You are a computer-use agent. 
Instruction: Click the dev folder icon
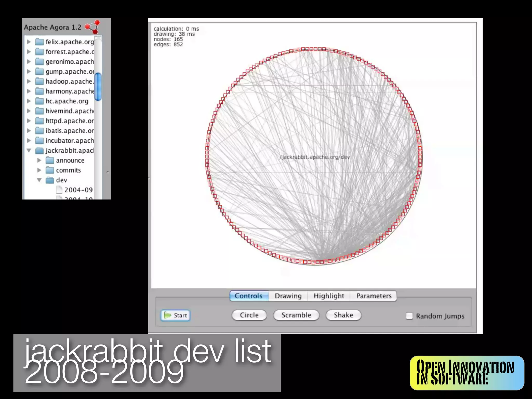[x=50, y=180]
